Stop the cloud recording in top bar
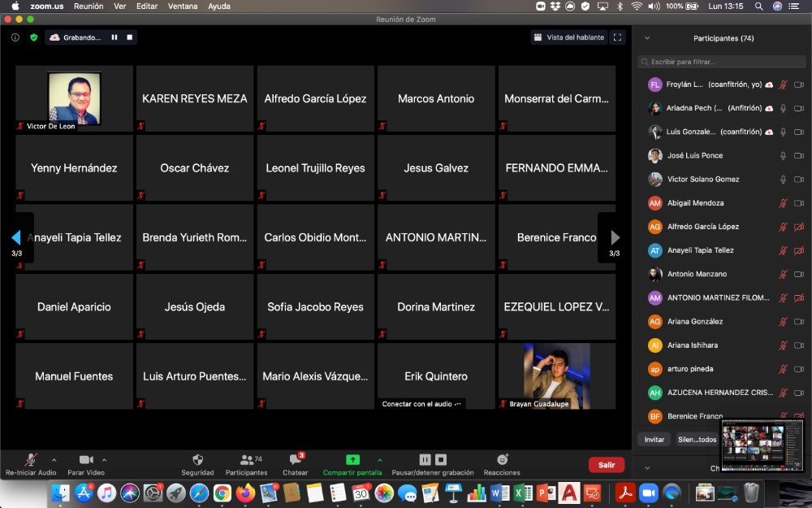Image resolution: width=812 pixels, height=508 pixels. pyautogui.click(x=129, y=37)
